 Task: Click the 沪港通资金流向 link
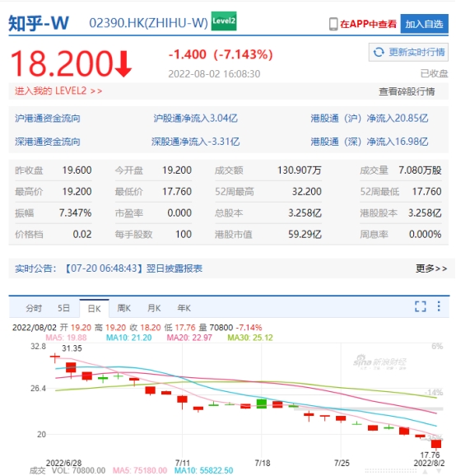pyautogui.click(x=48, y=119)
